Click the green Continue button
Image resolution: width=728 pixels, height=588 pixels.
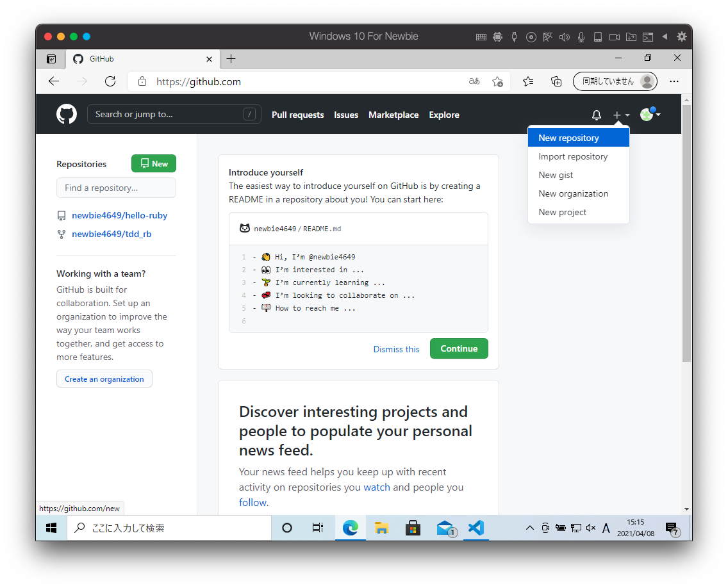pos(459,348)
